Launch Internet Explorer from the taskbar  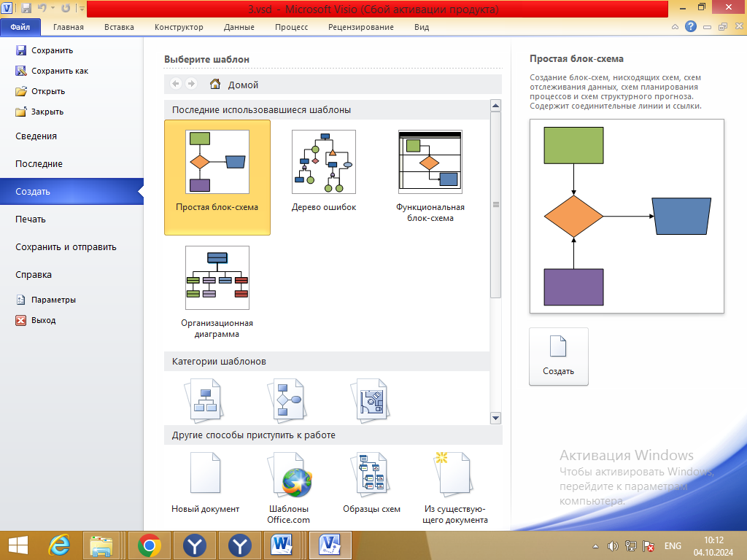pyautogui.click(x=60, y=545)
